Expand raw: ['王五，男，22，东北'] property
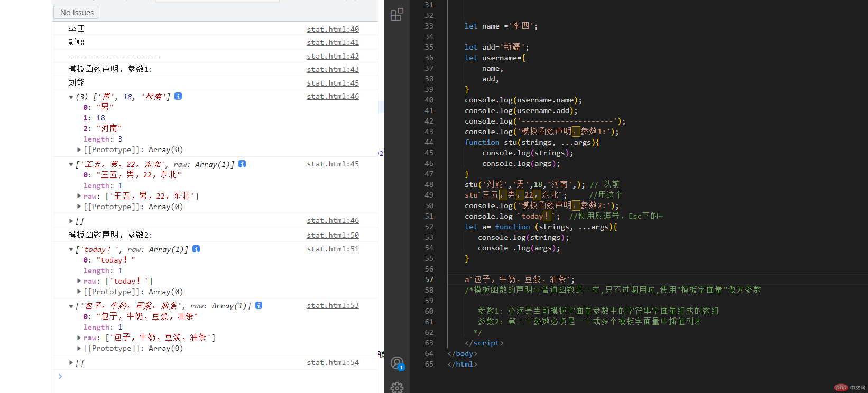Screen dimensions: 868x393 point(79,196)
